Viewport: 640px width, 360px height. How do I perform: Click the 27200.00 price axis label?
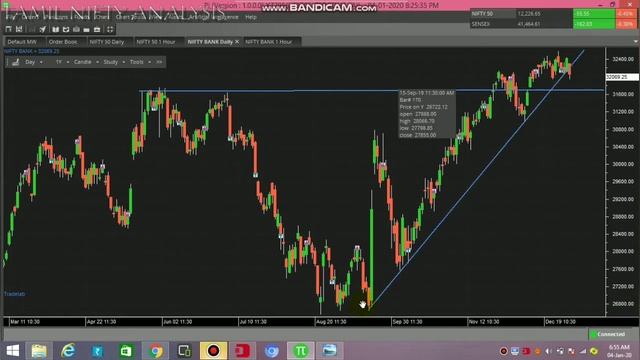(623, 287)
